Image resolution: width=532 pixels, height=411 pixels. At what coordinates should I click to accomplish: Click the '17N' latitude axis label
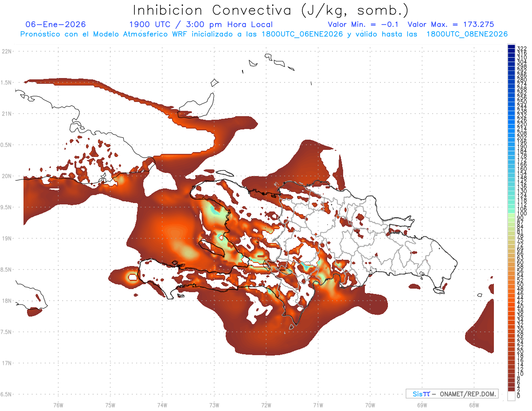7,363
